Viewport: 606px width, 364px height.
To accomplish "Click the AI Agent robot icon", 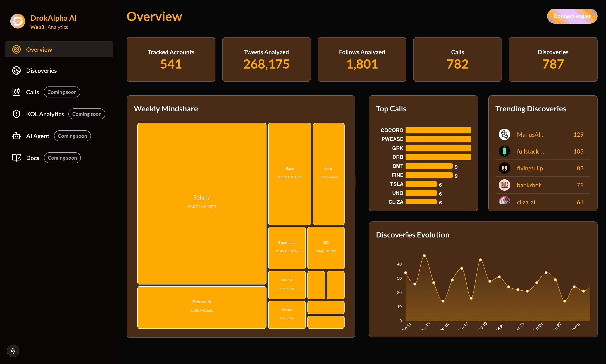I will click(x=16, y=136).
